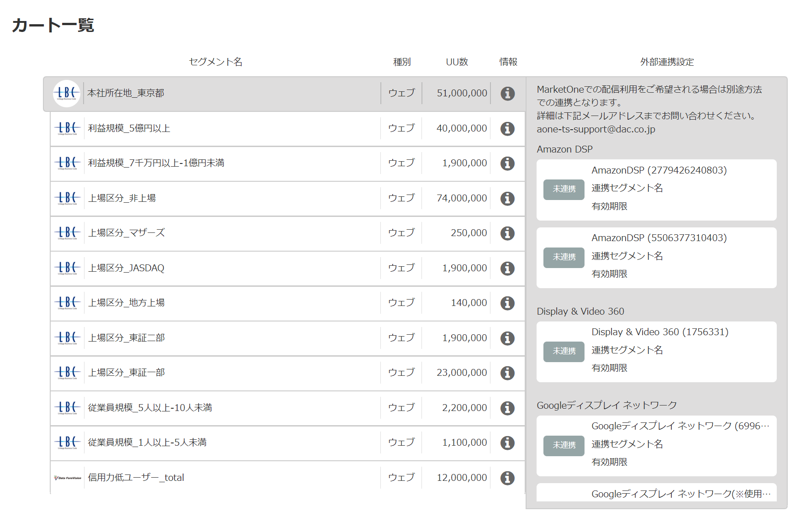This screenshot has width=806, height=532.
Task: Open info for 利益規模_5億円以上 segment
Action: (507, 128)
